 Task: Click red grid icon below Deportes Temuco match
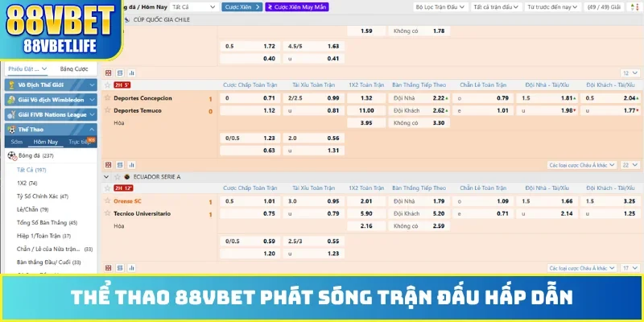[x=108, y=165]
